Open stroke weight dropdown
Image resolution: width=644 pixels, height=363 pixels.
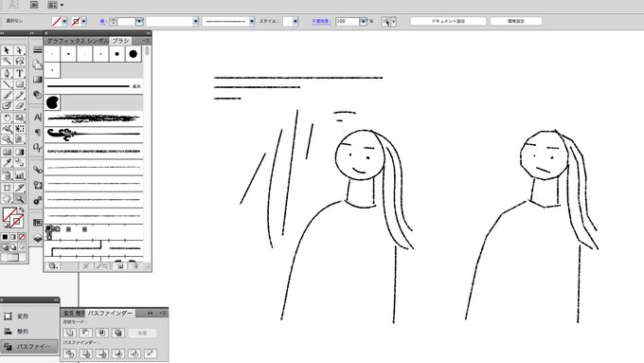click(139, 22)
